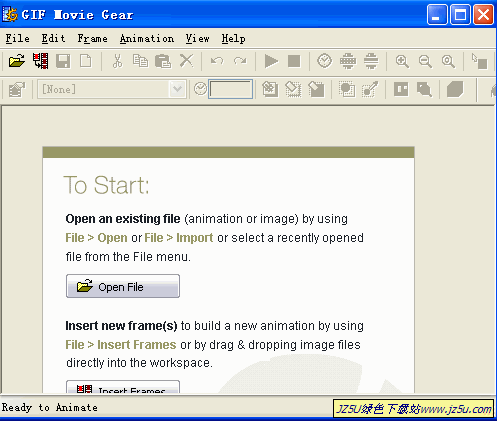This screenshot has width=497, height=421.
Task: Click the dotted-square with circle icon
Action: click(347, 89)
